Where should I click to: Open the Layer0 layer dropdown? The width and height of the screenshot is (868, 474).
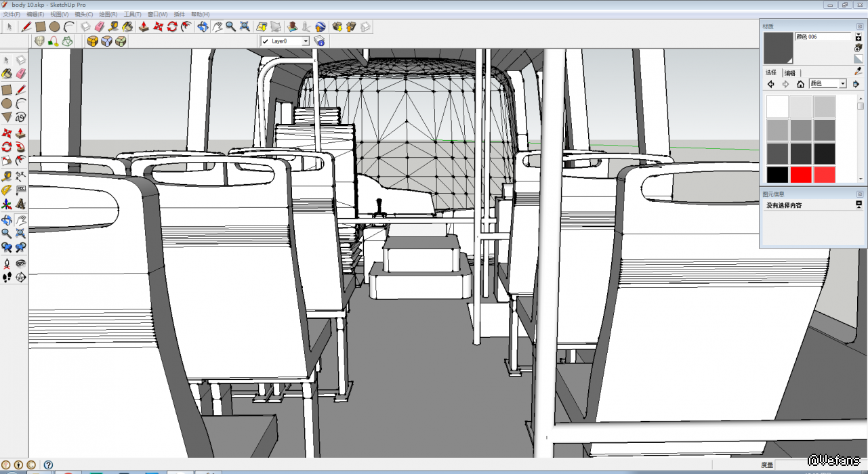(x=306, y=41)
